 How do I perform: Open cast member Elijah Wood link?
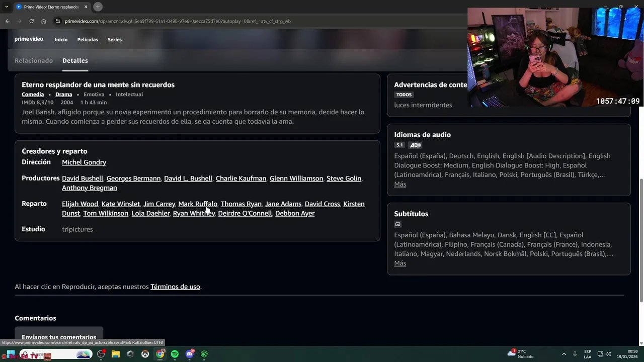tap(80, 204)
